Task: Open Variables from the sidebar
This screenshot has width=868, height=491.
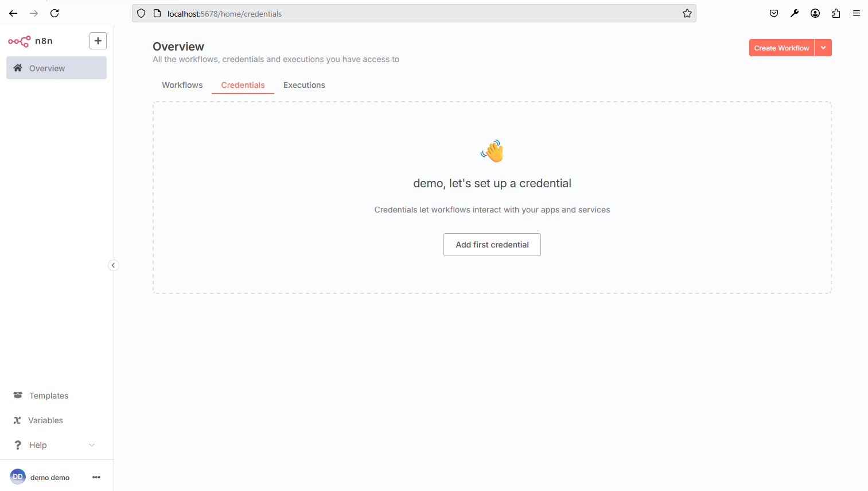Action: (x=45, y=420)
